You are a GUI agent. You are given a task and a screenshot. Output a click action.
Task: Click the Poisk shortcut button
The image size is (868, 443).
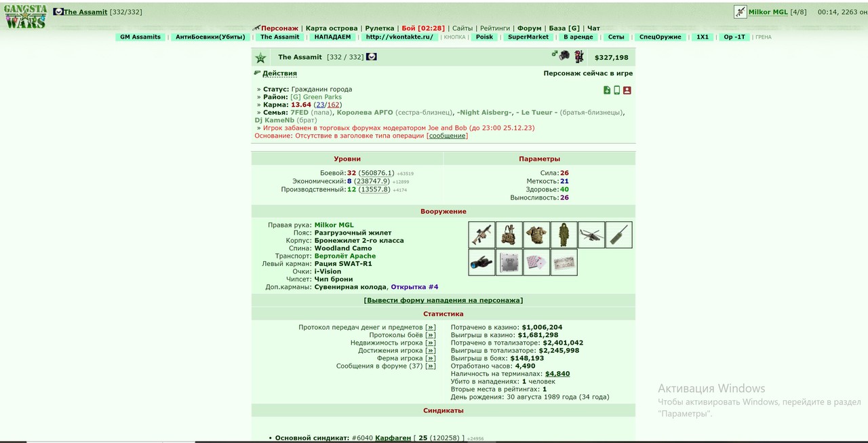pyautogui.click(x=484, y=37)
